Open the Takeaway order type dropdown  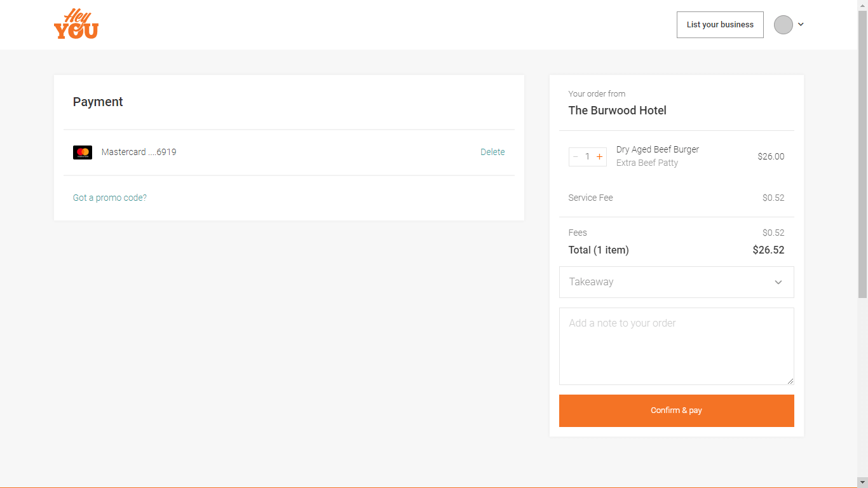676,281
